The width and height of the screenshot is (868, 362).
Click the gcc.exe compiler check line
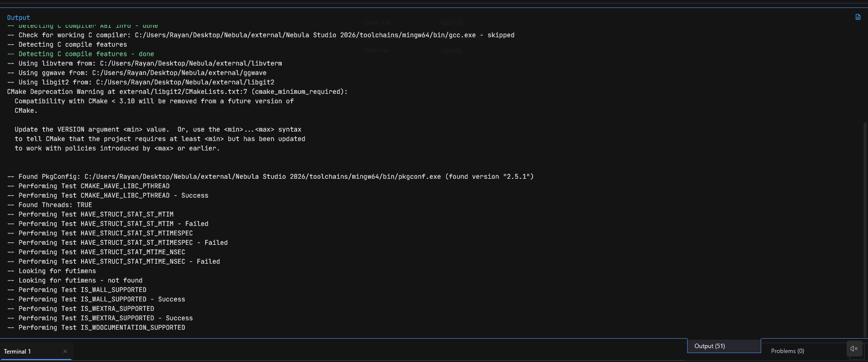coord(261,35)
